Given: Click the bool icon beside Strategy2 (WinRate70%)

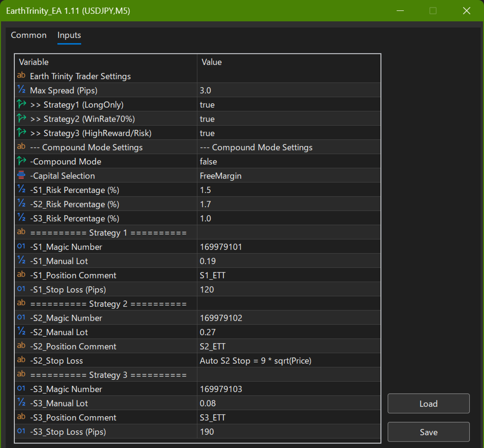Looking at the screenshot, I should click(x=21, y=118).
